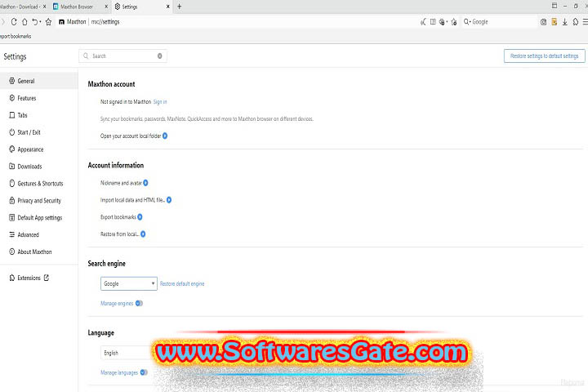Image resolution: width=588 pixels, height=392 pixels.
Task: Open the downloads arrow toolbar icon
Action: tap(565, 22)
